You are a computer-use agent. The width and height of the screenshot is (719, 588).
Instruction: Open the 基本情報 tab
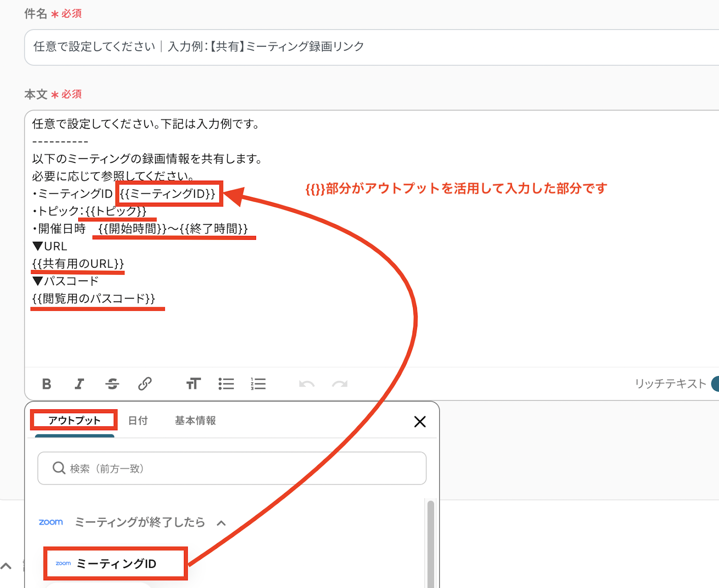pos(195,420)
